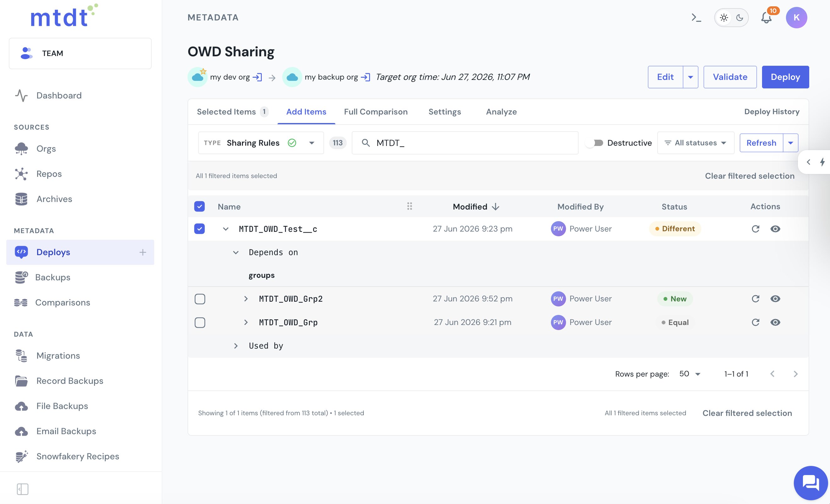
Task: Open the TEAM selector
Action: [x=80, y=53]
